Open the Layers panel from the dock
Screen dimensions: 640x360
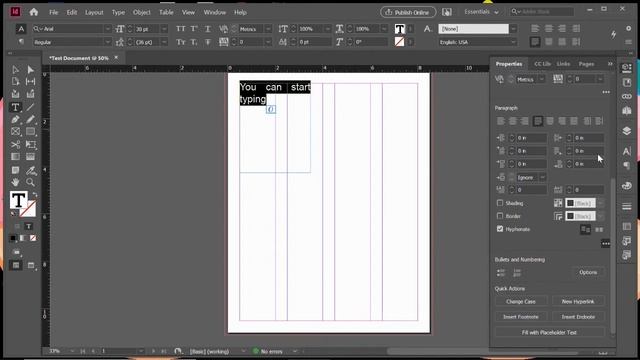(x=627, y=131)
